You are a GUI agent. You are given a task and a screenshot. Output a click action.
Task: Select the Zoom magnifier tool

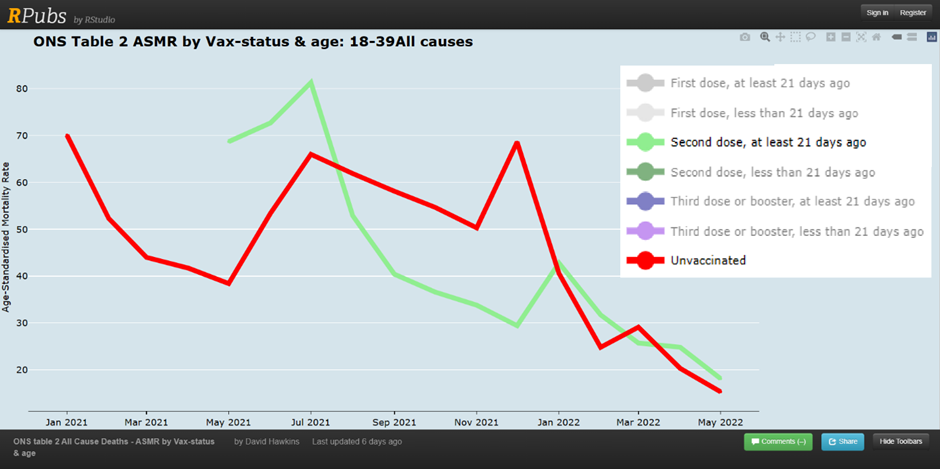pyautogui.click(x=765, y=37)
